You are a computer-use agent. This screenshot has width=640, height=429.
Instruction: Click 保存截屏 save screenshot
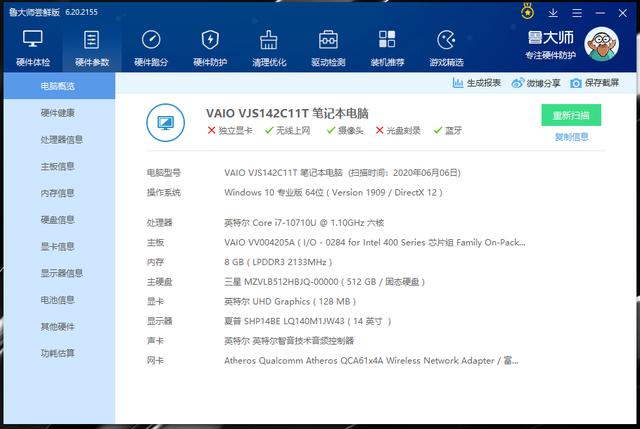click(x=594, y=83)
